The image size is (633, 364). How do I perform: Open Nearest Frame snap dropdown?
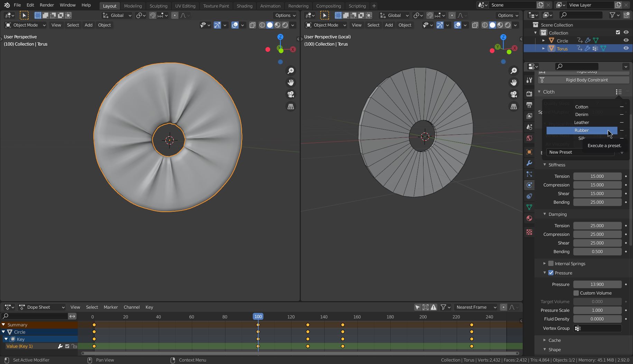pos(475,307)
